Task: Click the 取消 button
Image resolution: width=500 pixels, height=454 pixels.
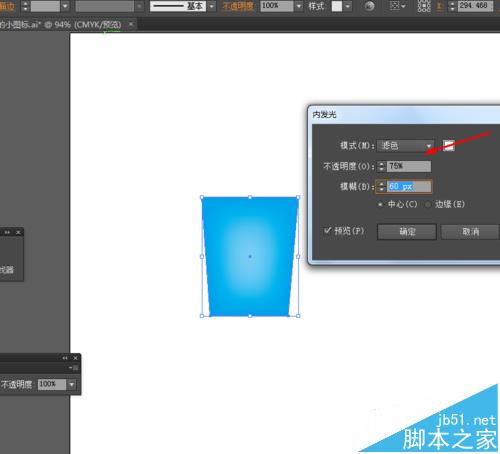Action: (470, 232)
